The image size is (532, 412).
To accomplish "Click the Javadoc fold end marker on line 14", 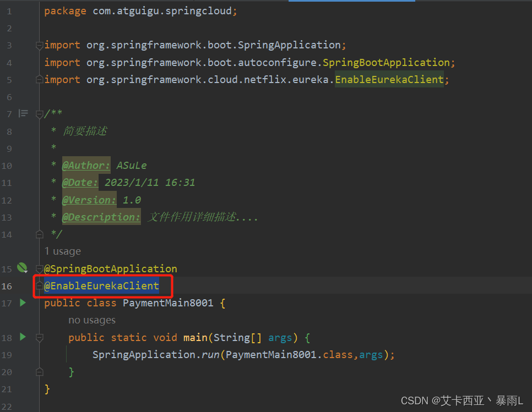I will pos(39,234).
